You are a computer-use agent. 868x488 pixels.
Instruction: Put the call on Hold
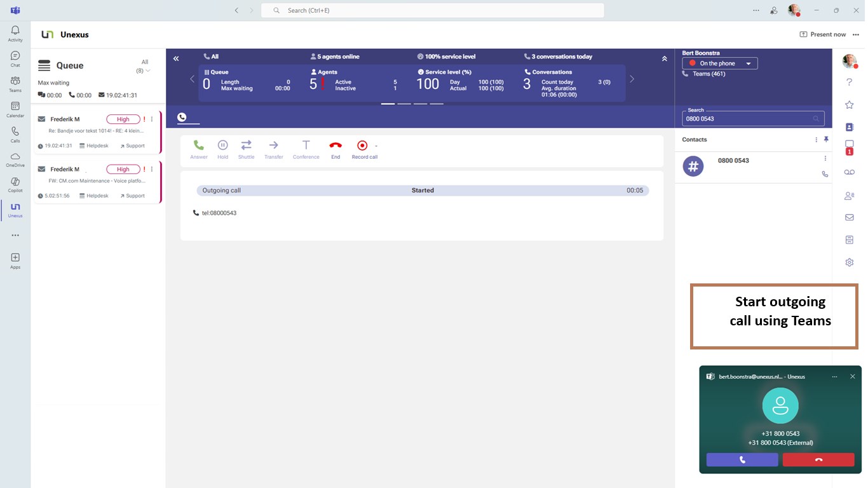coord(222,149)
